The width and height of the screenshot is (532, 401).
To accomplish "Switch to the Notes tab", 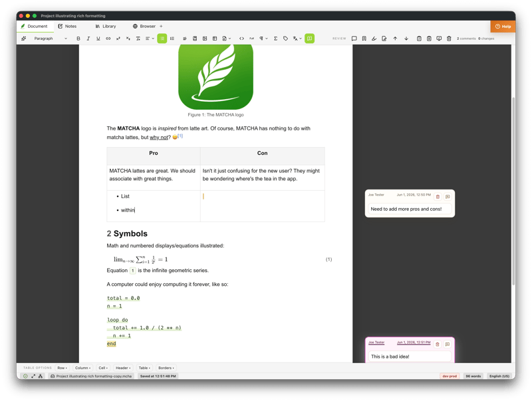I will [x=67, y=26].
